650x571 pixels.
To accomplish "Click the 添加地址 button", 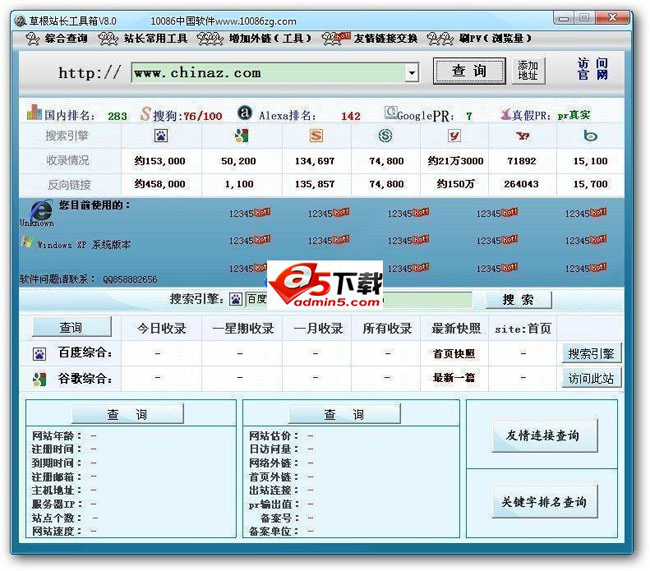I will [x=528, y=71].
